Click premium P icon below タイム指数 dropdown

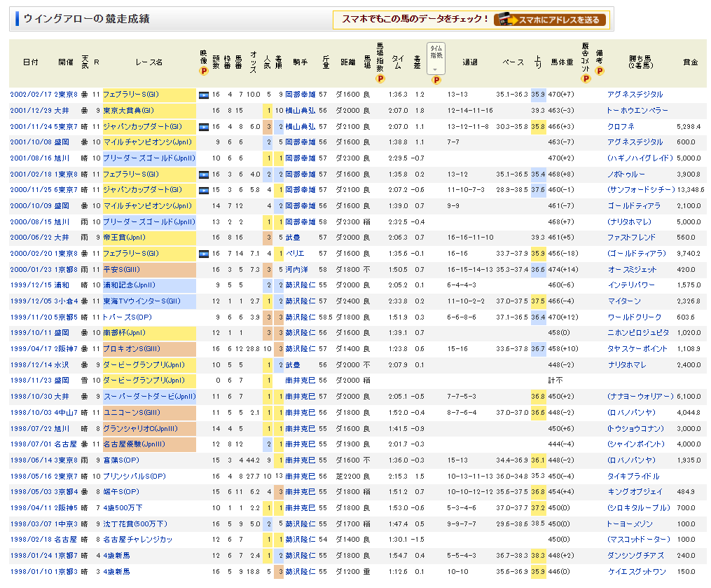(x=436, y=80)
